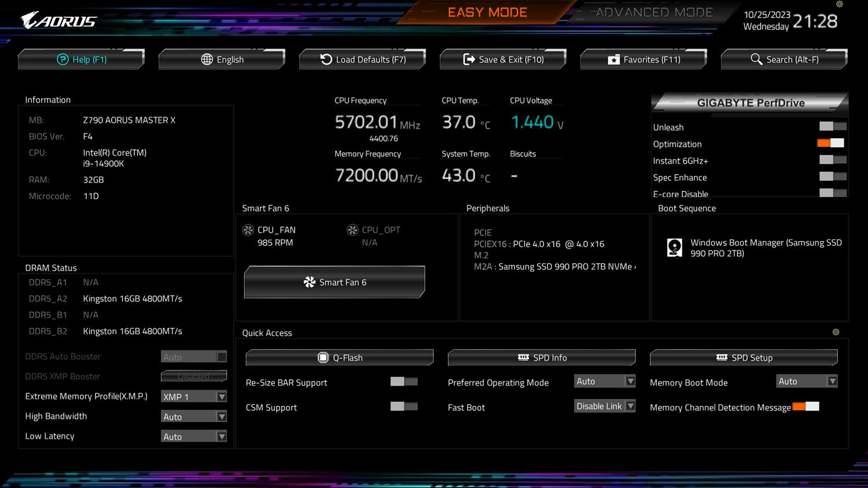Open the Memory Boot Mode dropdown
The image size is (868, 488).
click(x=807, y=381)
